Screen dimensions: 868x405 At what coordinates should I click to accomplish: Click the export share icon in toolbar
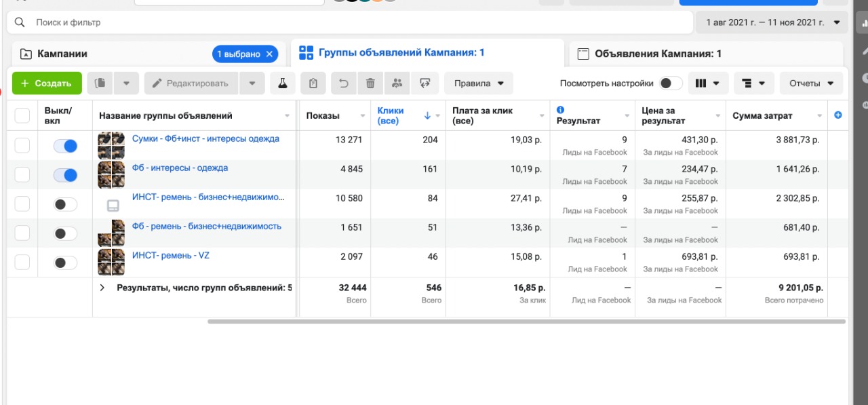click(425, 83)
